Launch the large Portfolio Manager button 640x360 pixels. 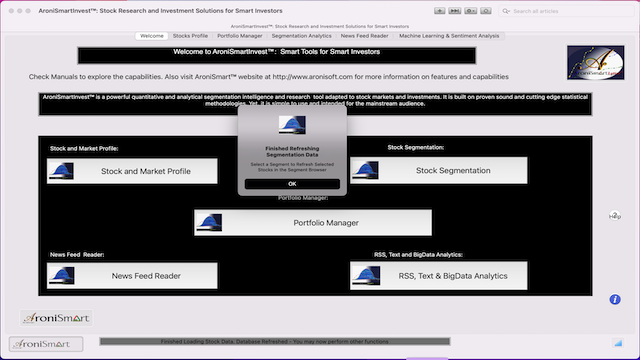313,222
